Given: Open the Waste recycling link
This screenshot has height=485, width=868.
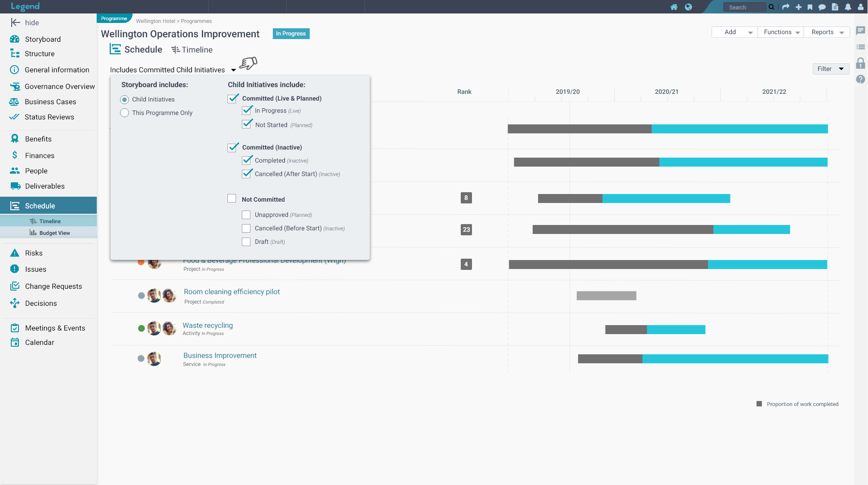Looking at the screenshot, I should 208,325.
